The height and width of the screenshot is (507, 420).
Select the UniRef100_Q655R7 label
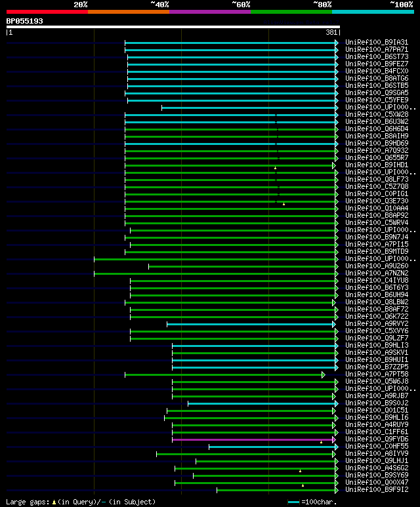click(377, 158)
